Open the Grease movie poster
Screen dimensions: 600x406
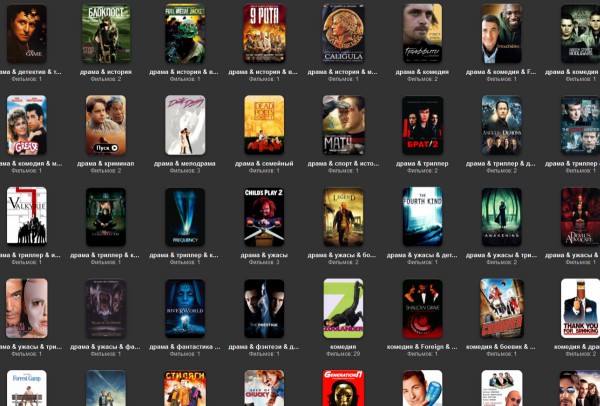click(27, 125)
